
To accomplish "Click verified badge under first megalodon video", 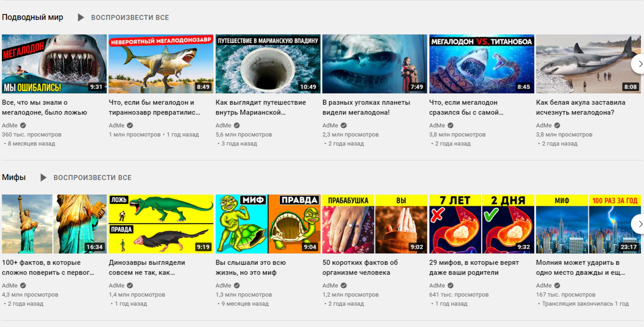I will [x=23, y=126].
